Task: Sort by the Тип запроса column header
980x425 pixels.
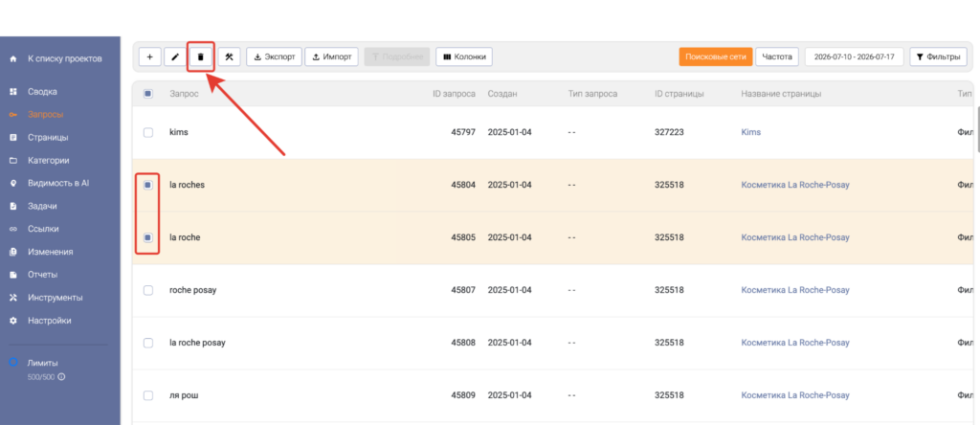Action: coord(592,94)
